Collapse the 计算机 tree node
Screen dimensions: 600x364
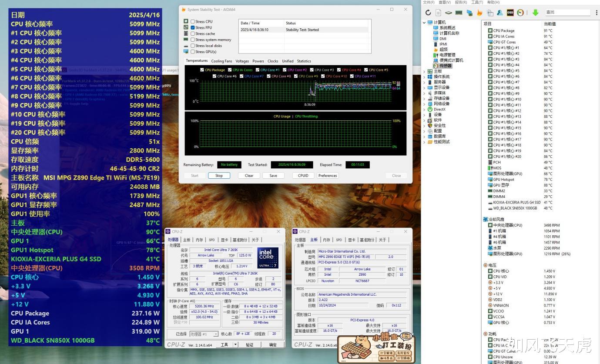[425, 22]
